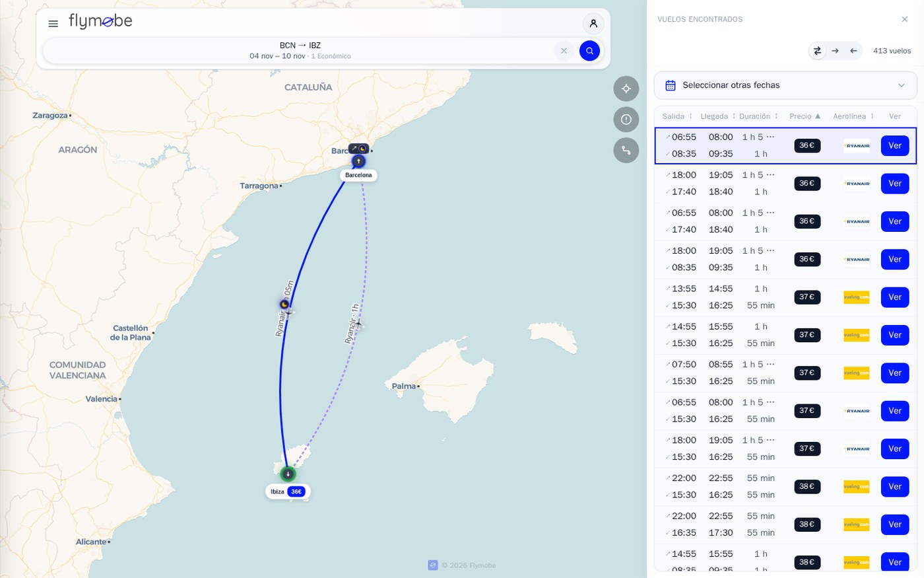924x578 pixels.
Task: Click the Vueling logo in the 07:50/15:30 row
Action: tap(857, 373)
